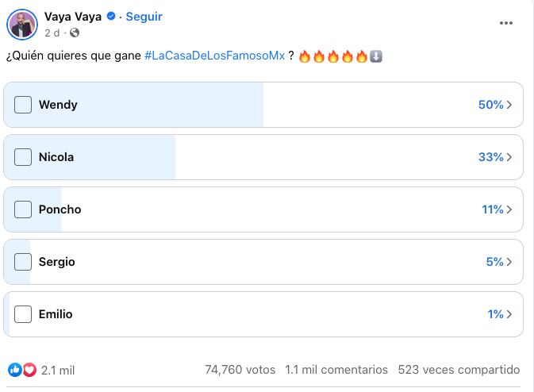Expand Wendy's 50% voters chevron
This screenshot has width=534, height=392.
509,105
